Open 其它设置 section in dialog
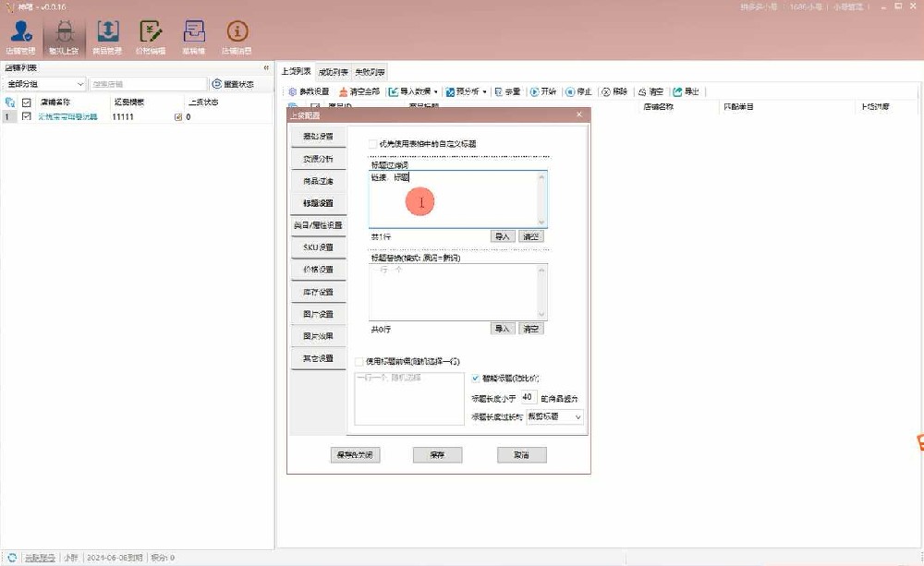Viewport: 924px width, 566px height. (318, 358)
